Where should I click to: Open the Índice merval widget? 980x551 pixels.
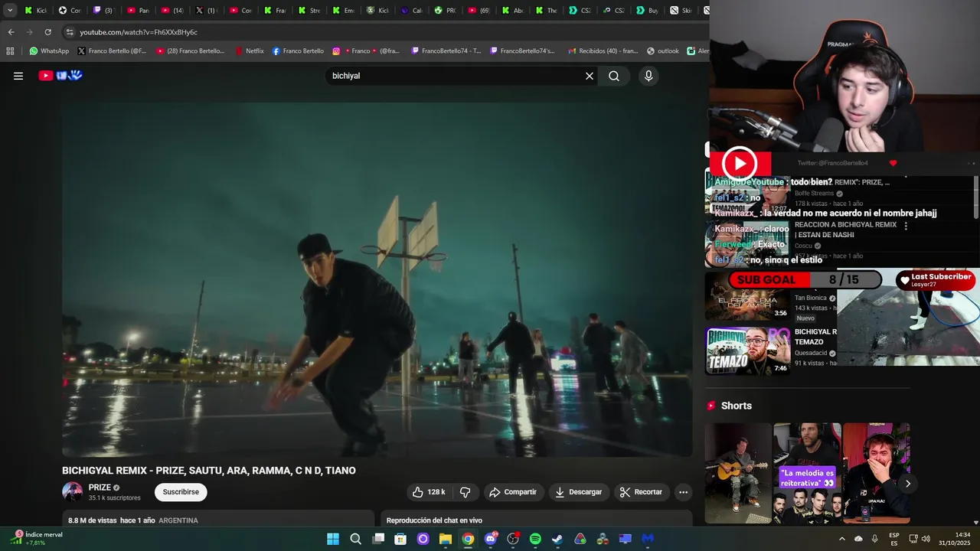pos(37,539)
